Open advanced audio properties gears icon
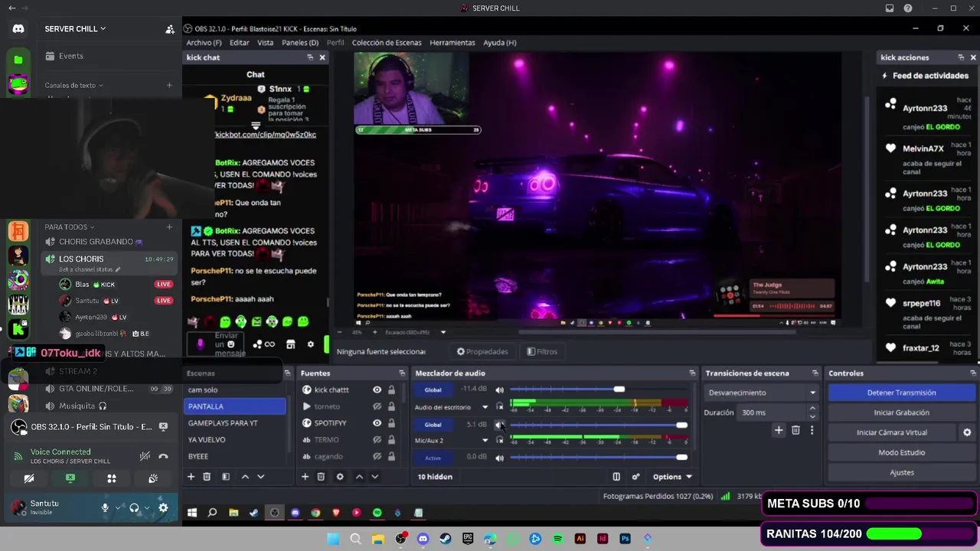The height and width of the screenshot is (551, 980). pos(635,477)
